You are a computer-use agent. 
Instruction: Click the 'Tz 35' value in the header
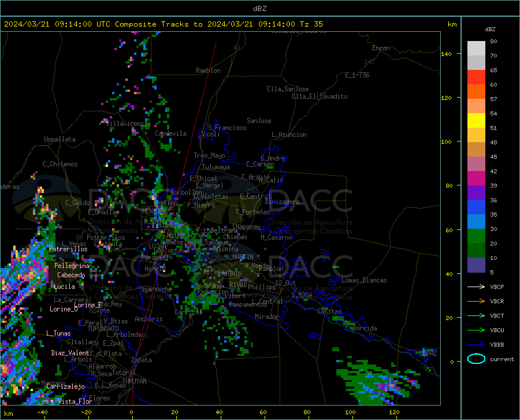(x=311, y=24)
